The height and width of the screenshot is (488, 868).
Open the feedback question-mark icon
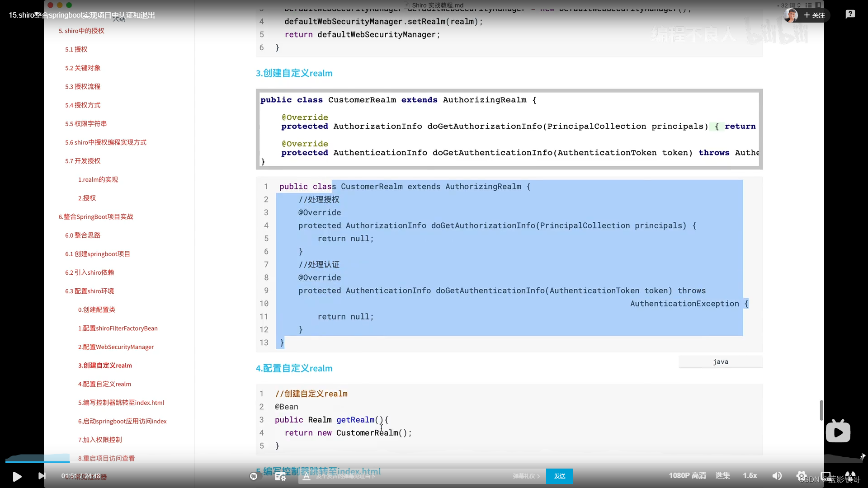pyautogui.click(x=850, y=14)
